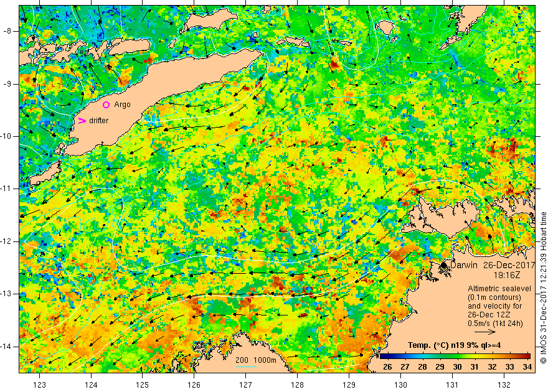Click latitude axis label '-9'
548x392 pixels.
click(x=7, y=84)
